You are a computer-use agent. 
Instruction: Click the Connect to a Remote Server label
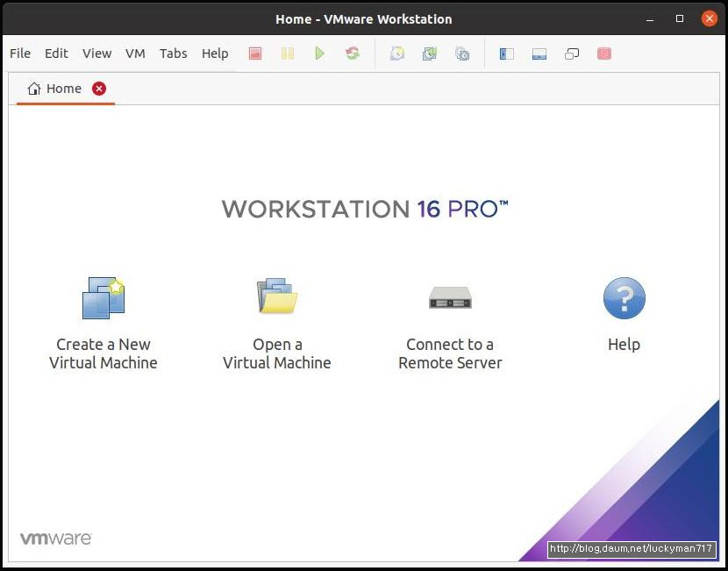tap(450, 353)
